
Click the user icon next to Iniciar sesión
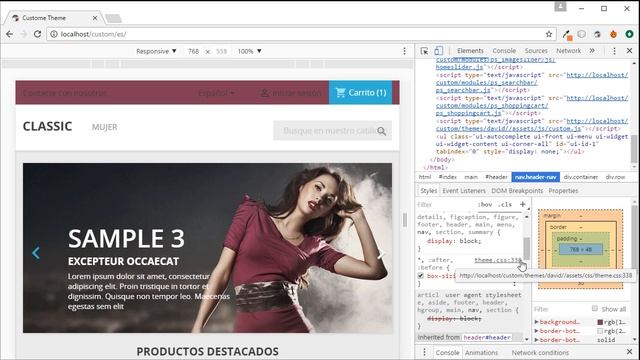click(x=264, y=93)
